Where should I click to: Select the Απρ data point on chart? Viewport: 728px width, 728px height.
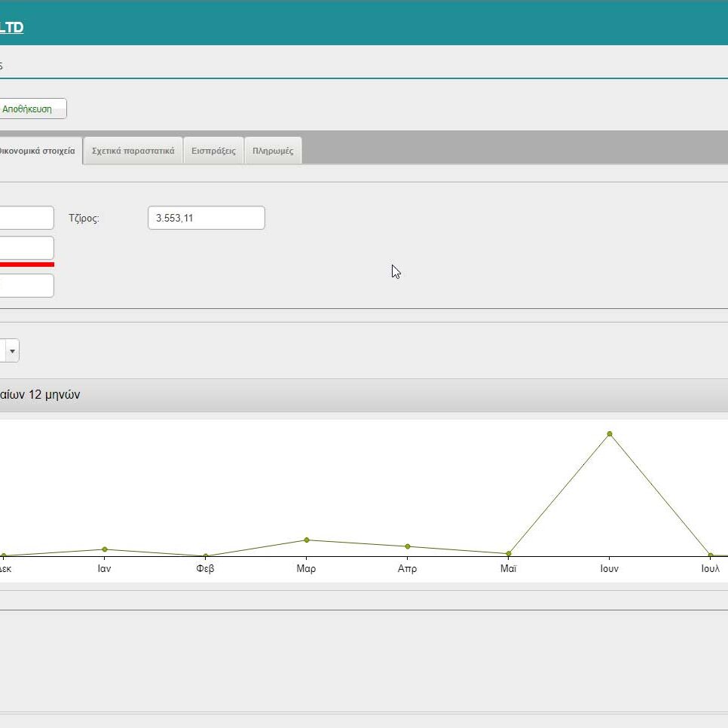pyautogui.click(x=408, y=546)
